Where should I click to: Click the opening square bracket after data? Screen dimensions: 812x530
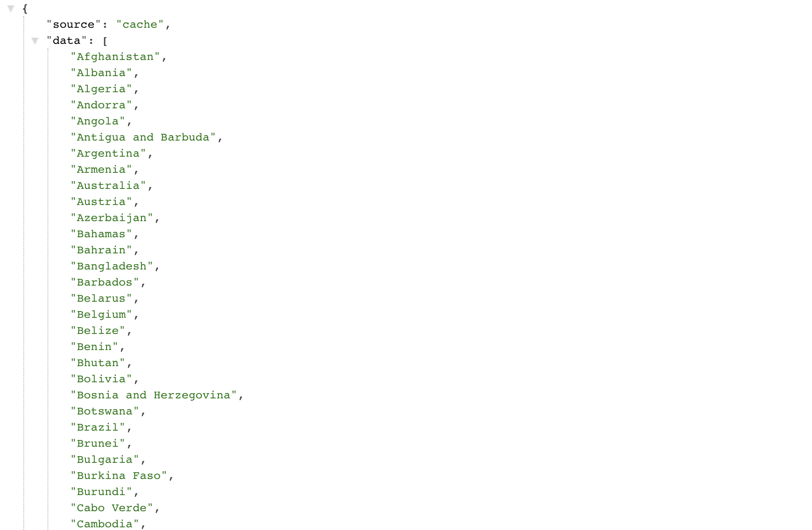pos(105,41)
